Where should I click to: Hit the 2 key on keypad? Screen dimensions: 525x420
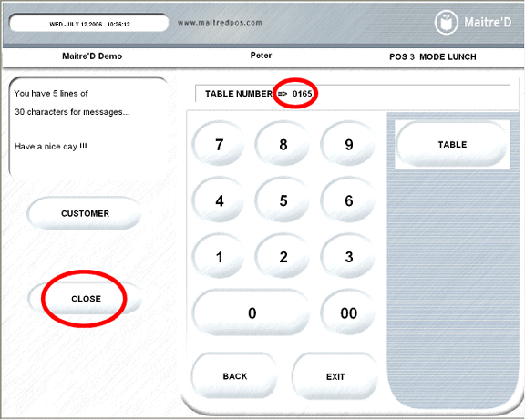coord(283,256)
